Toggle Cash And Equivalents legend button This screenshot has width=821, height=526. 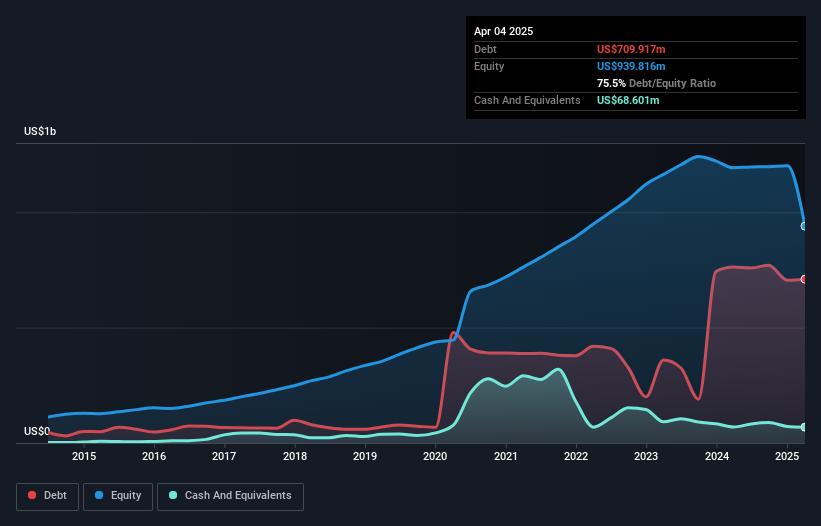(230, 496)
